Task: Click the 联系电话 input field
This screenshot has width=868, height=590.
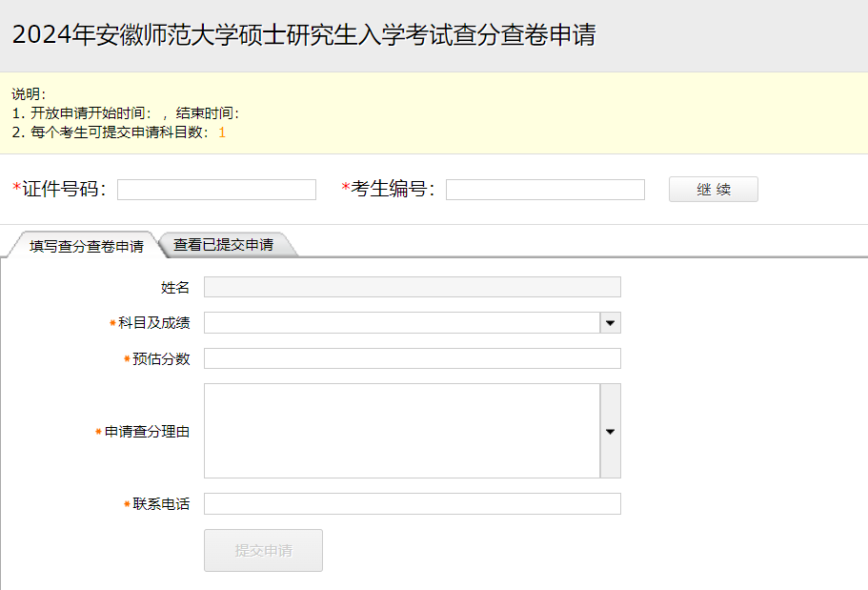Action: point(413,503)
